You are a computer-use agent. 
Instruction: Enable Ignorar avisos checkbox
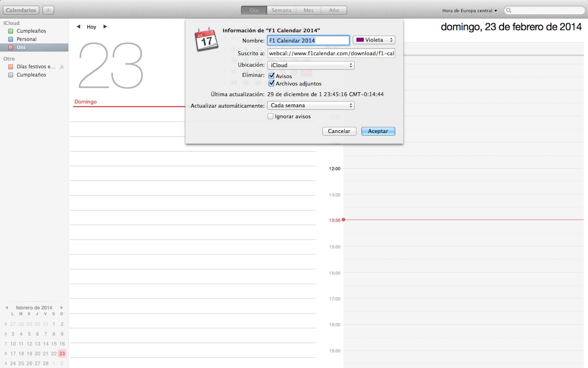click(x=270, y=116)
